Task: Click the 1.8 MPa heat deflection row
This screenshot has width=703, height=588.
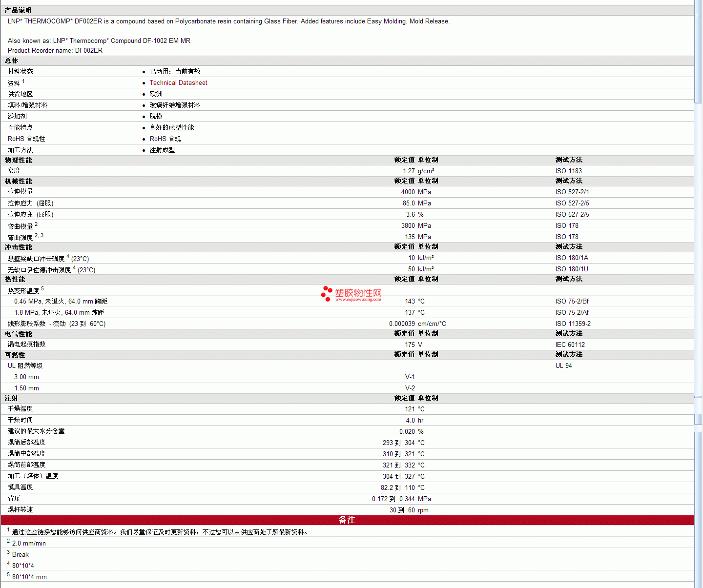Action: coord(347,313)
